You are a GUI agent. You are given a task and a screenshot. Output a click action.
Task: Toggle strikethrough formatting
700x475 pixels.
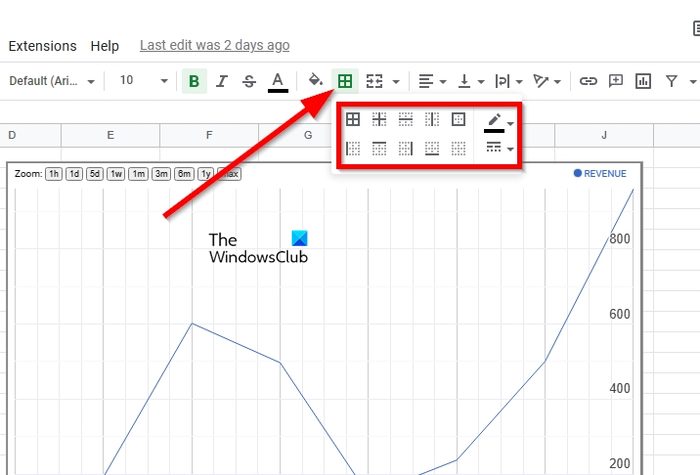(249, 81)
